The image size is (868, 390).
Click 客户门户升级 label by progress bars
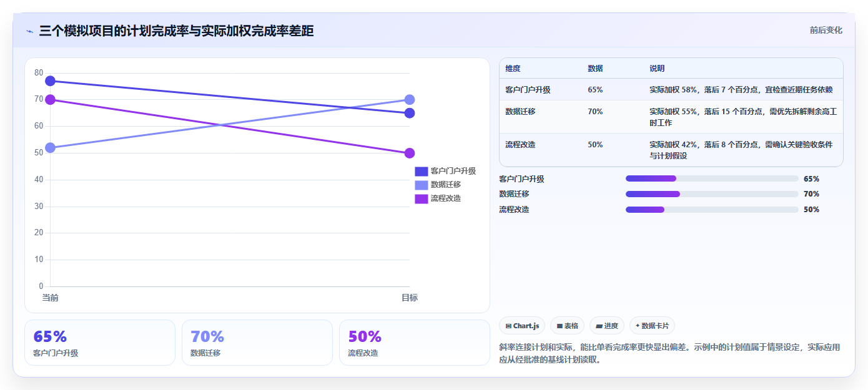(x=521, y=179)
